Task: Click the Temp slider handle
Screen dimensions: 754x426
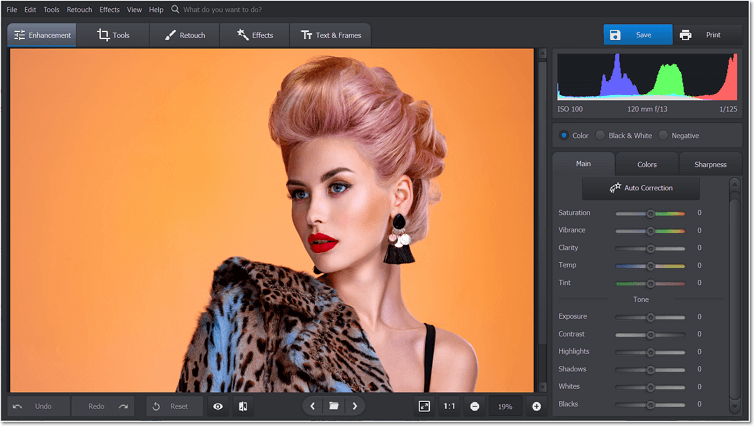Action: click(x=650, y=266)
